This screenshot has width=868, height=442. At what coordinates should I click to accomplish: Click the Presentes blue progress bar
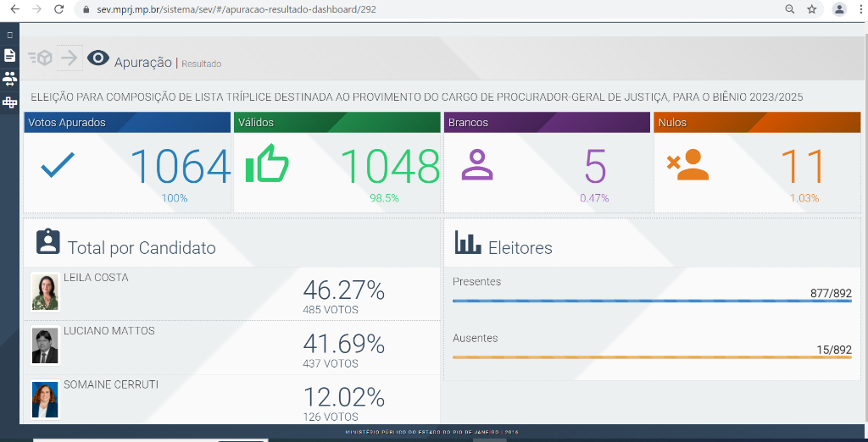pyautogui.click(x=651, y=301)
